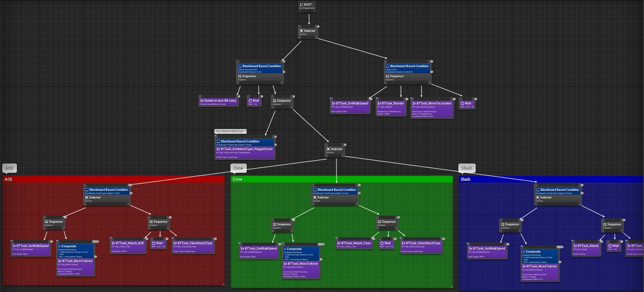Select the Sequence under the 'Enemy is Not Set' condition
The width and height of the screenshot is (644, 292).
coord(407,78)
